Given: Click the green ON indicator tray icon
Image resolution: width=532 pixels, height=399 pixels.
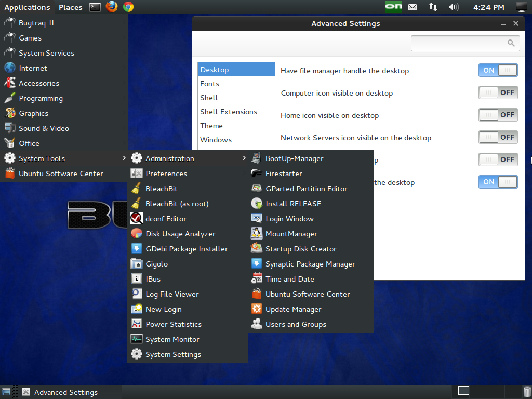Looking at the screenshot, I should click(394, 7).
